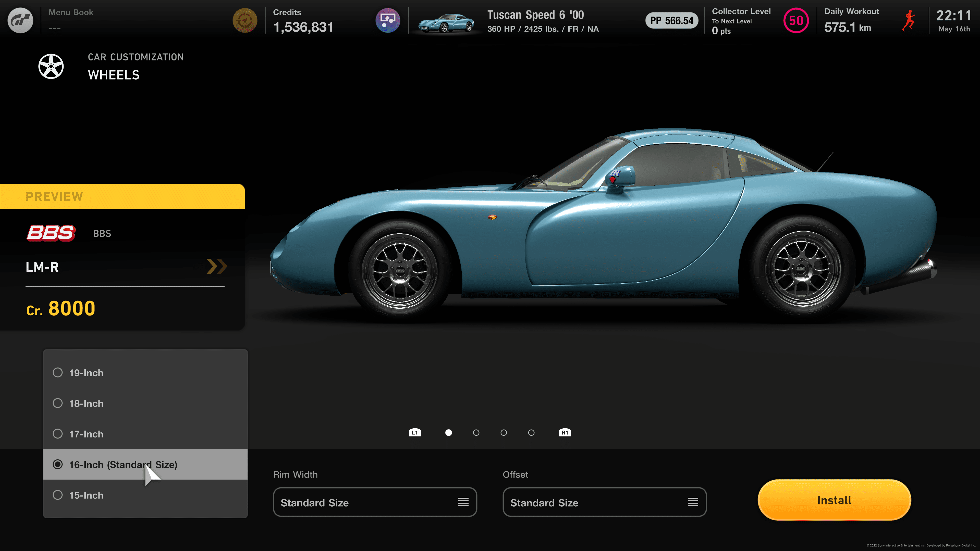The width and height of the screenshot is (980, 551).
Task: Click the Cr. 8000 price text
Action: tap(60, 308)
